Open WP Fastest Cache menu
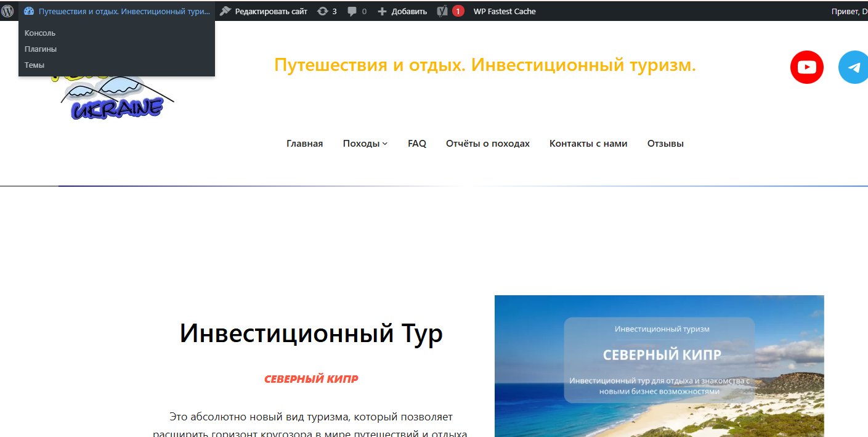This screenshot has width=868, height=437. [504, 11]
